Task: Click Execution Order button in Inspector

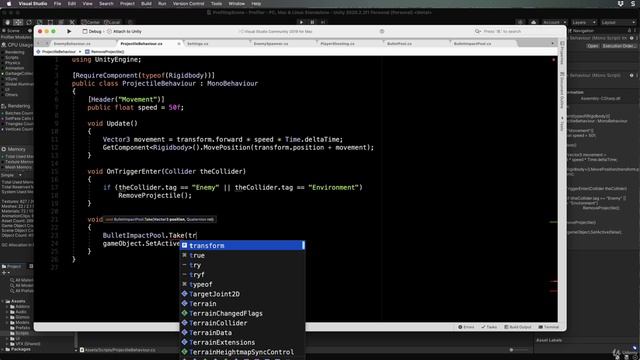Action: (619, 46)
